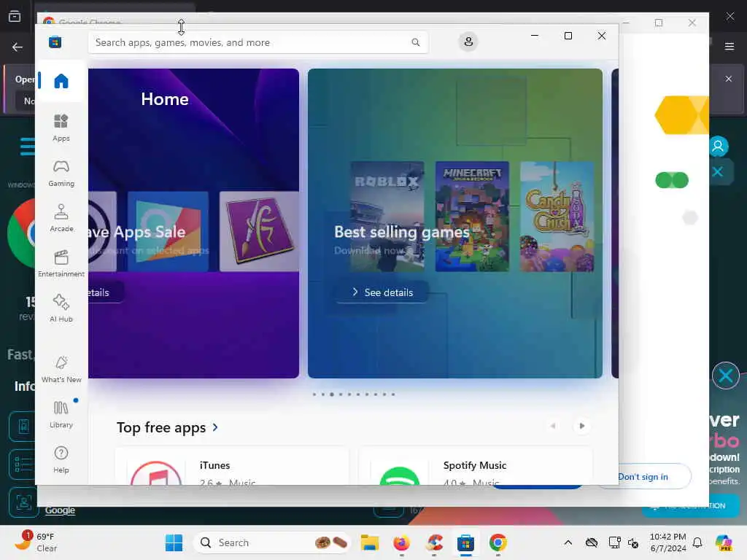Open the AI Hub section
Viewport: 747px width, 560px height.
61,308
